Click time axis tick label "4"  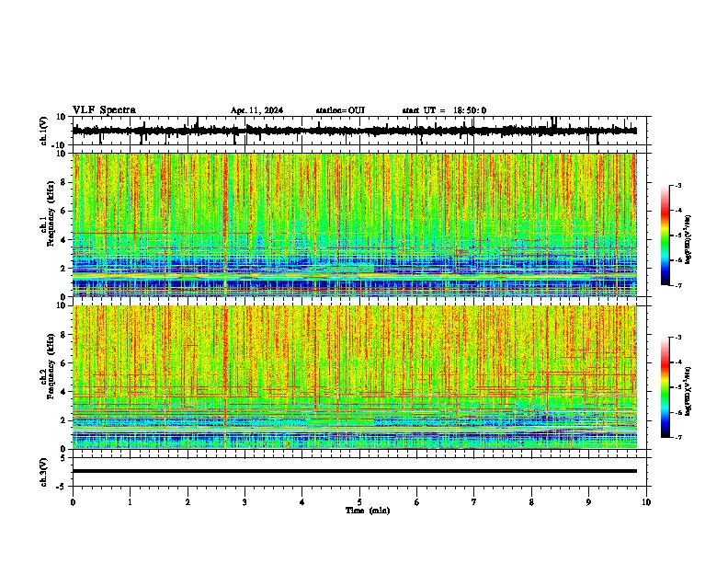(x=302, y=502)
